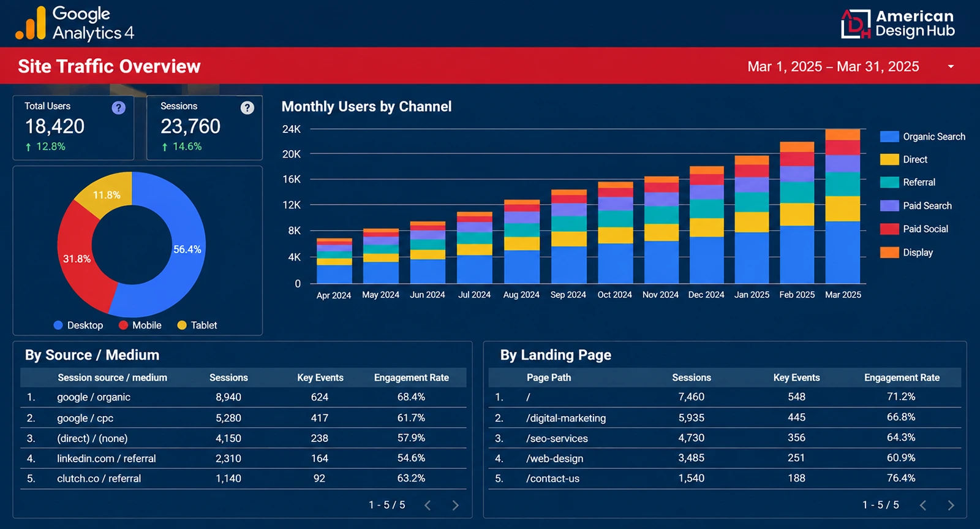Toggle the Paid Social channel legend item
Screen dimensions: 980x529
pyautogui.click(x=914, y=229)
